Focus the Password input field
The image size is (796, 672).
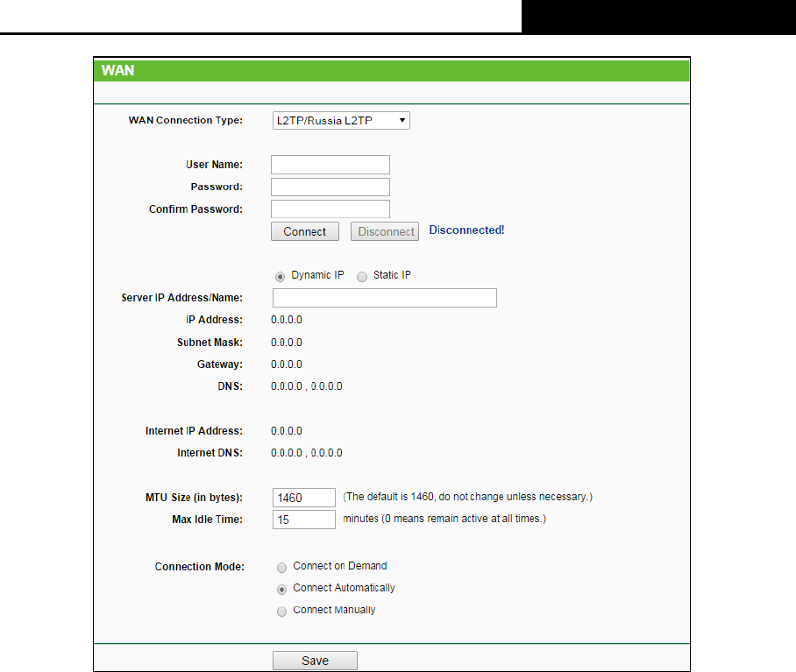click(x=330, y=187)
